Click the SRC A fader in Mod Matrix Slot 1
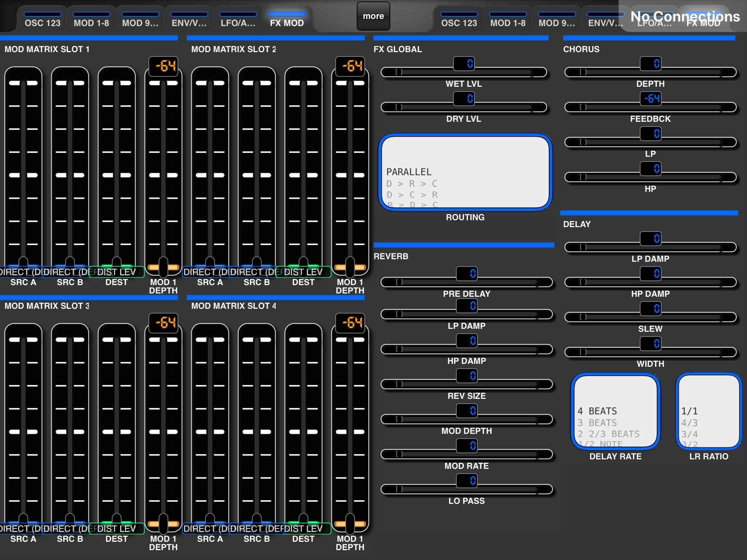The width and height of the screenshot is (747, 560). (23, 171)
